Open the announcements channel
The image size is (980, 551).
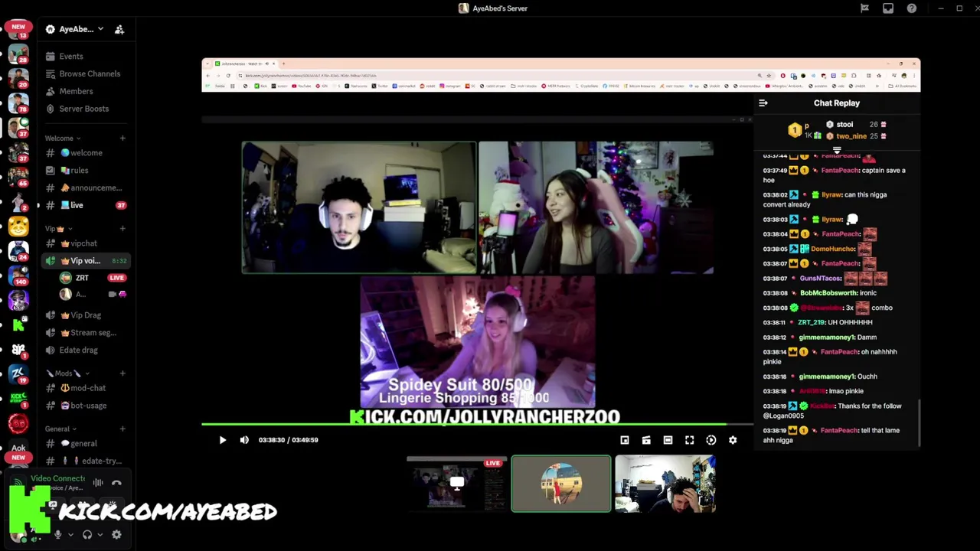pos(86,187)
